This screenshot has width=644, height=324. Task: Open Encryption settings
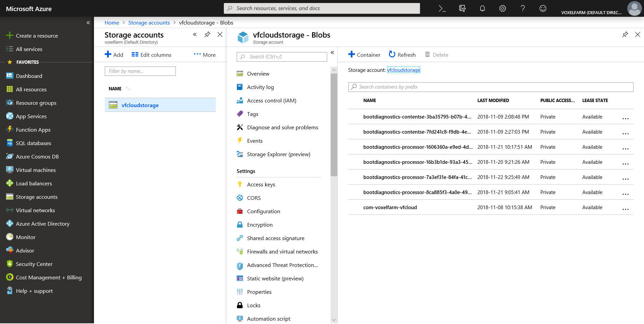click(260, 225)
